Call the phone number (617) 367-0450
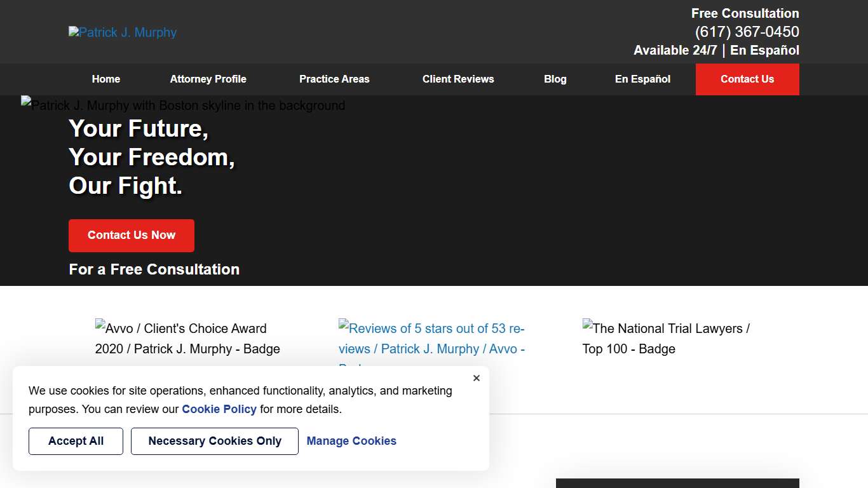Image resolution: width=868 pixels, height=488 pixels. pos(747,32)
